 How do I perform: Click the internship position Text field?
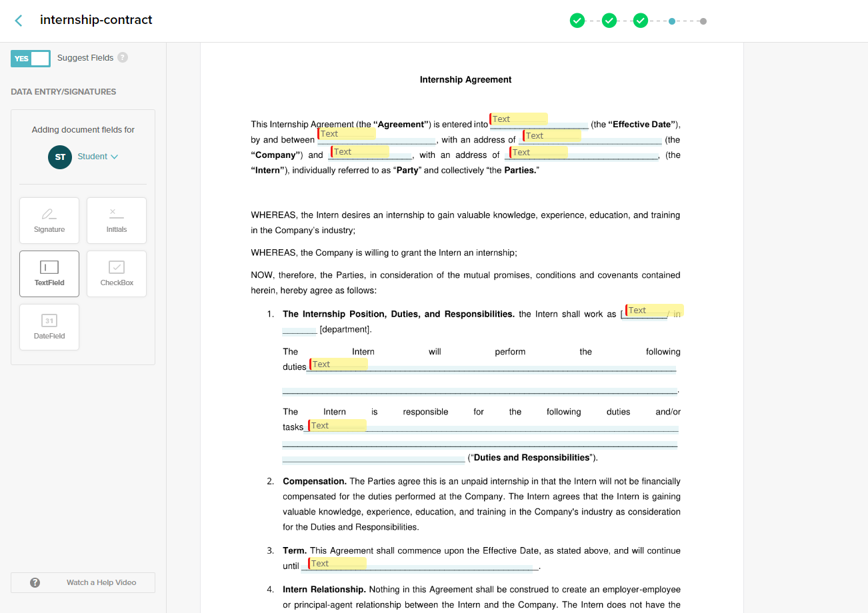coord(644,310)
